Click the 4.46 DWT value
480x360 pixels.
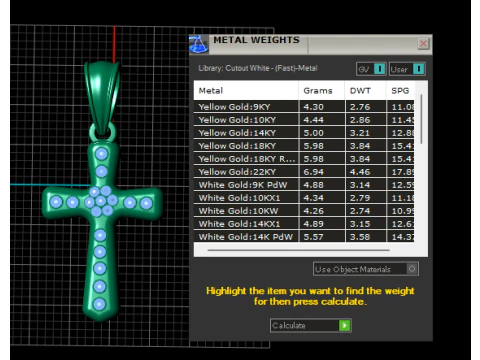(360, 172)
